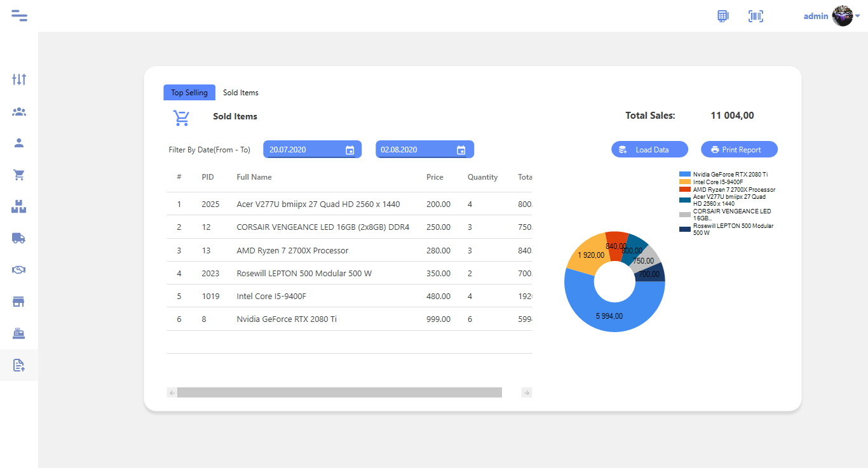Select the AMD Ryzen 7 2700X Processor row

[349, 250]
